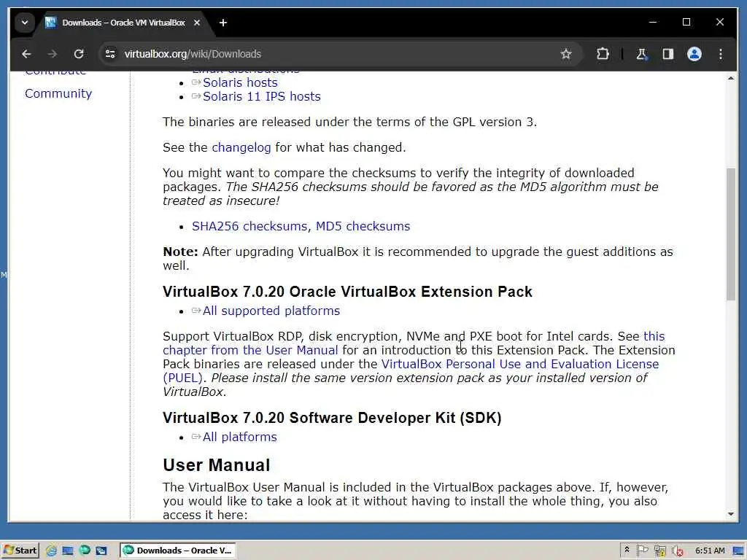
Task: Click the muted volume tray icon
Action: pos(677,551)
